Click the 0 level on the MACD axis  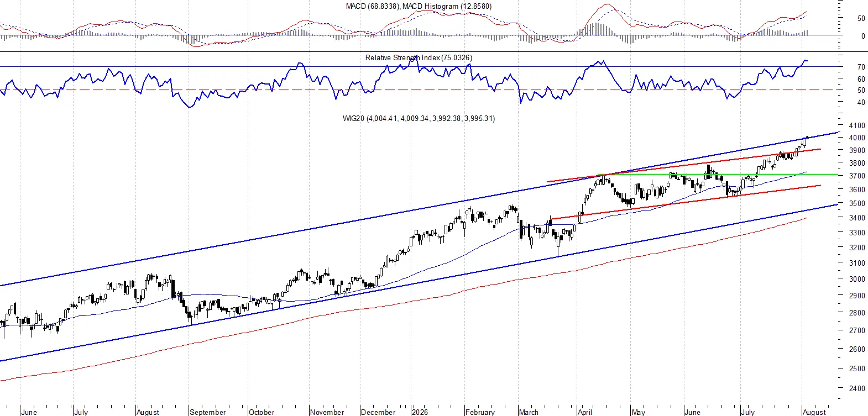point(863,36)
